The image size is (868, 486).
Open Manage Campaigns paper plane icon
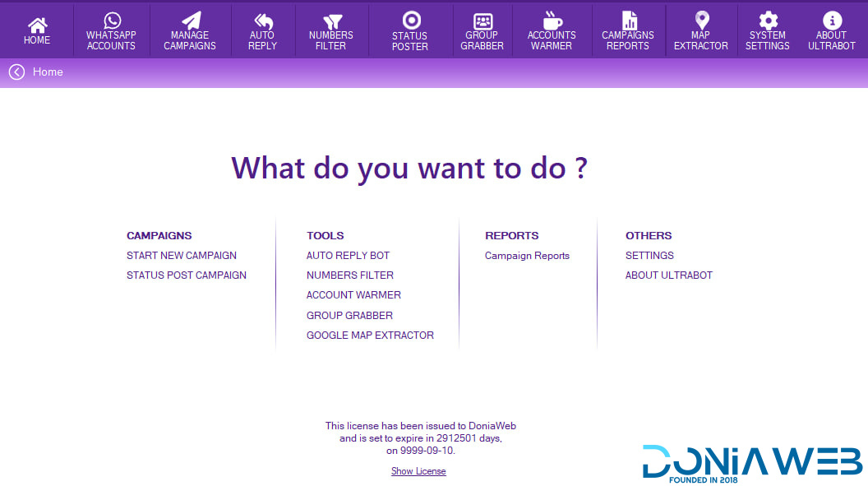pyautogui.click(x=192, y=21)
